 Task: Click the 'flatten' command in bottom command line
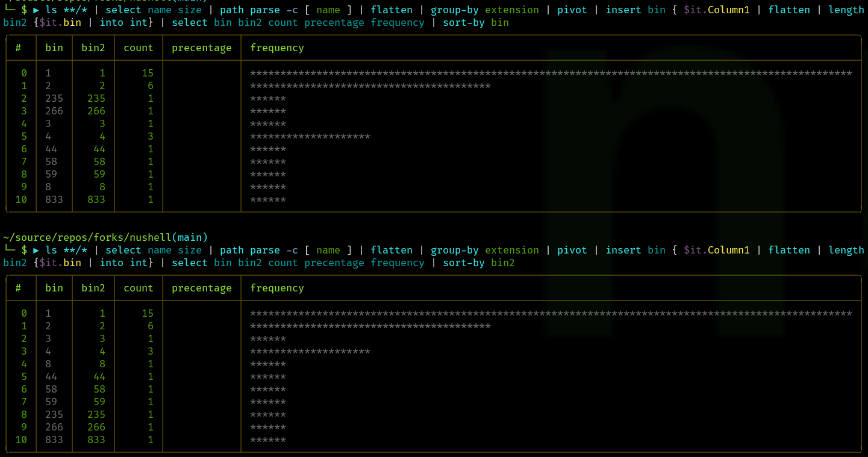coord(392,250)
